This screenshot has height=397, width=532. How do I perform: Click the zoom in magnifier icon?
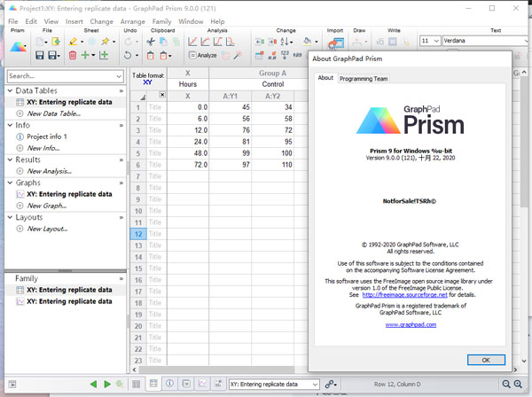pos(519,384)
